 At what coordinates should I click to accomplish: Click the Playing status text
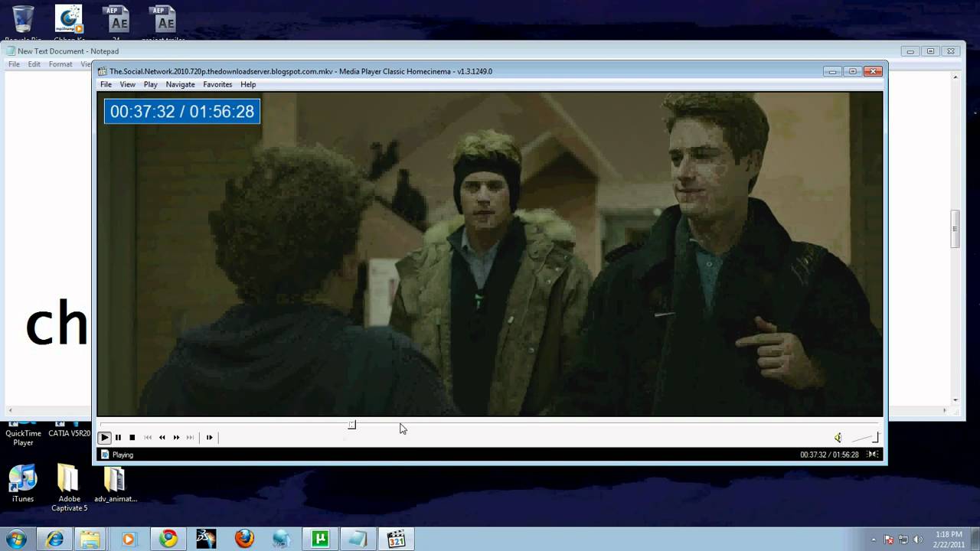tap(122, 455)
